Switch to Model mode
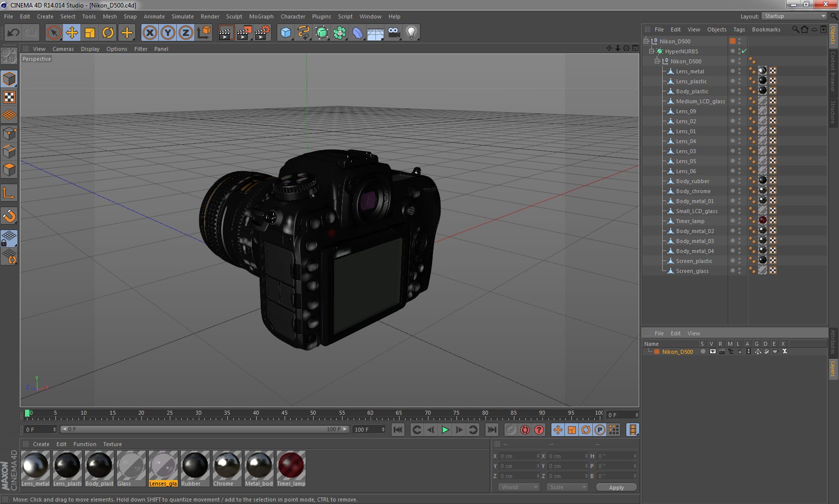Image resolution: width=839 pixels, height=504 pixels. [9, 79]
